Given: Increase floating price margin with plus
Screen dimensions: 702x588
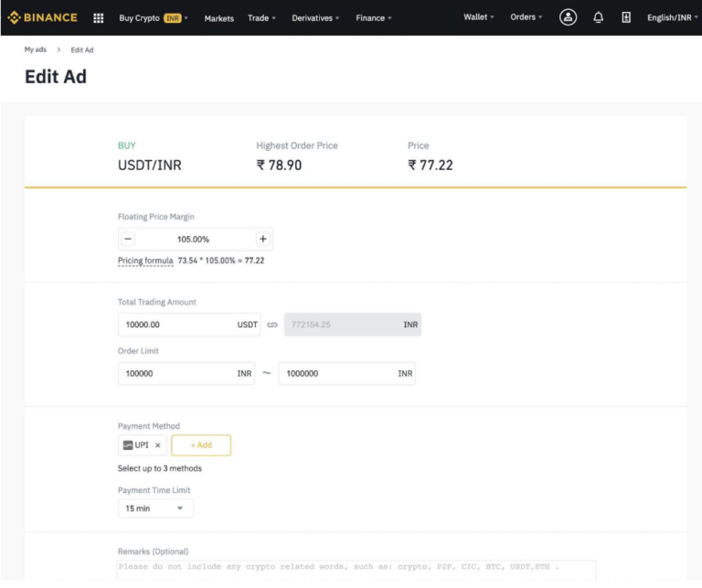Looking at the screenshot, I should [263, 240].
